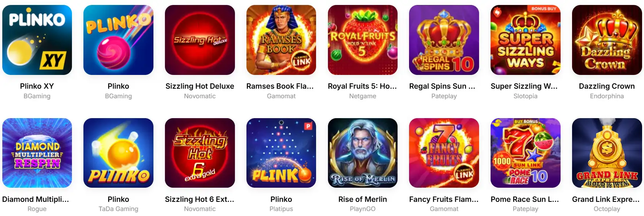Open the Endorphina provider link
The image size is (644, 216).
(x=607, y=96)
